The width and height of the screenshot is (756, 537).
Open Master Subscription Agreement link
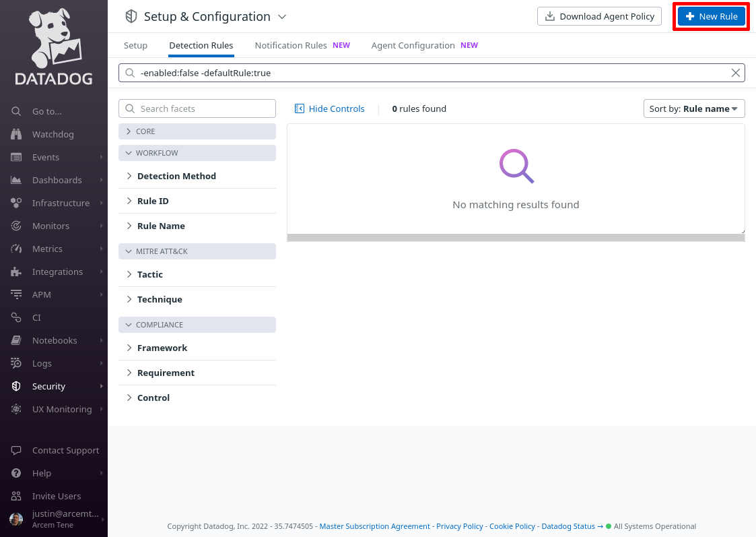click(374, 526)
